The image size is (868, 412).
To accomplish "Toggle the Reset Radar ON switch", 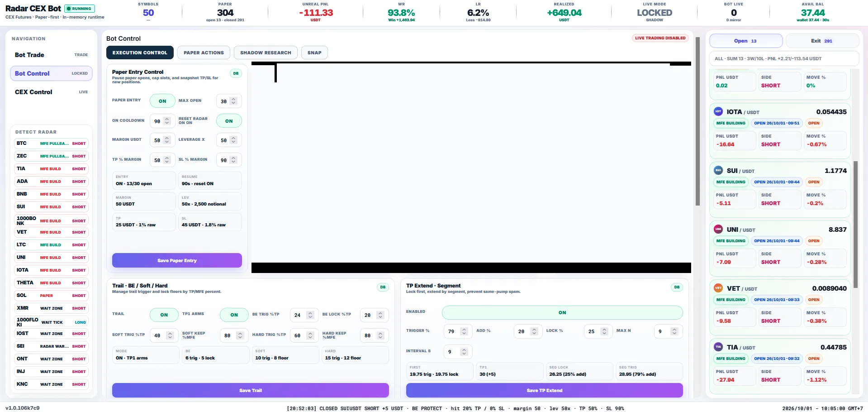I will click(229, 121).
